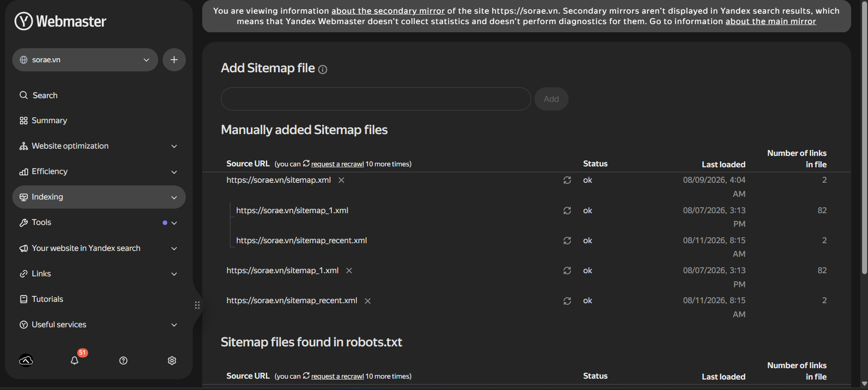The width and height of the screenshot is (868, 390).
Task: Click the Search magnifier icon in sidebar
Action: point(24,95)
